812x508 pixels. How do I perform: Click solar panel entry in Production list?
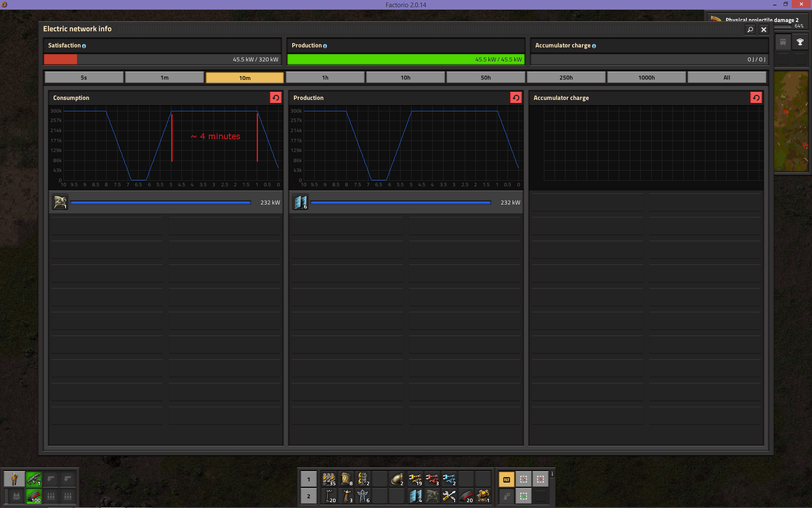[x=300, y=202]
